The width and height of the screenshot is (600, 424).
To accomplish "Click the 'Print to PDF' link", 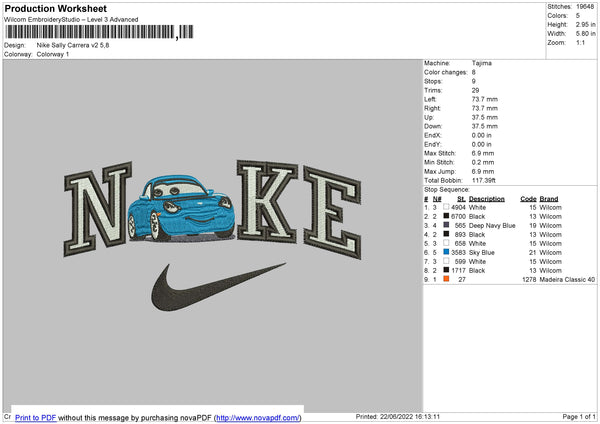I will 36,417.
